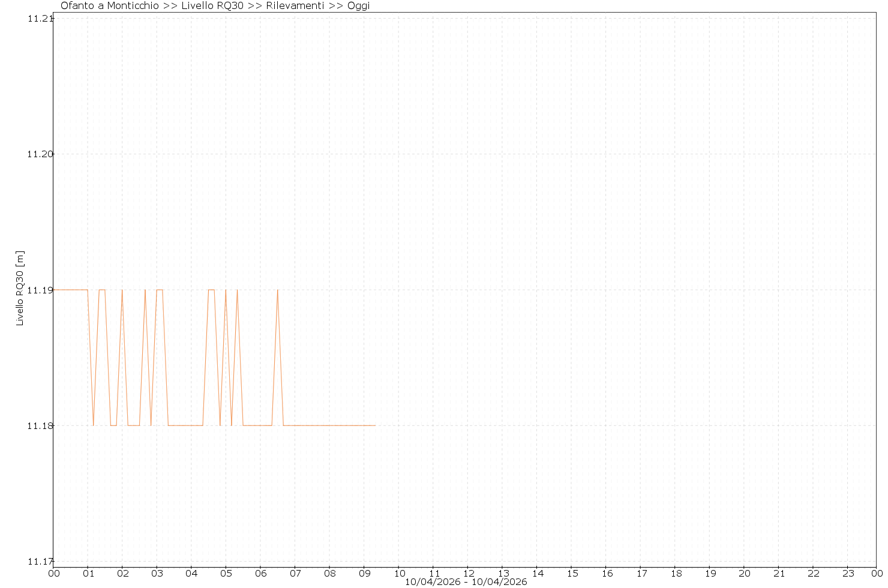Click hour 12 on the time axis
The image size is (888, 588).
468,574
